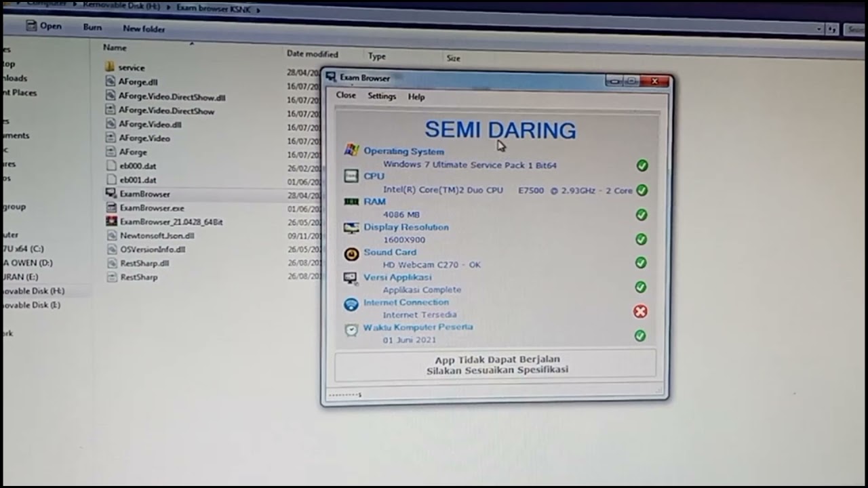Viewport: 868px width, 488px height.
Task: Open the Help menu in Exam Browser
Action: tap(416, 97)
